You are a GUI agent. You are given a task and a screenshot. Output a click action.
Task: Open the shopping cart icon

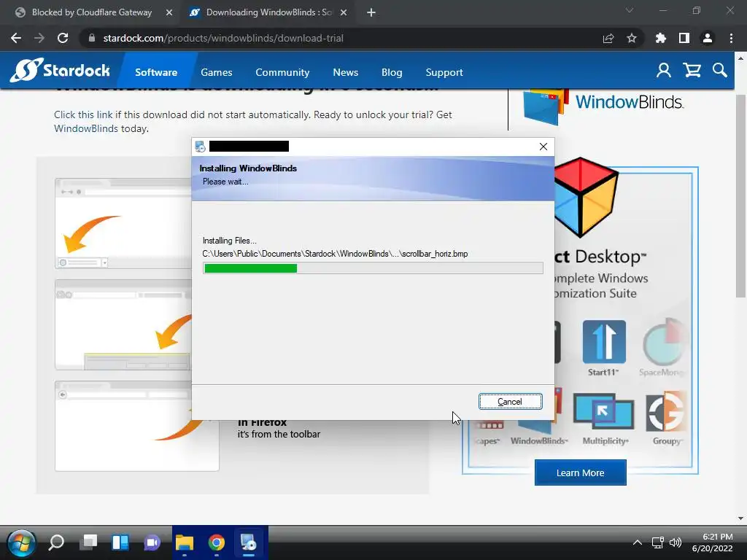(x=692, y=71)
